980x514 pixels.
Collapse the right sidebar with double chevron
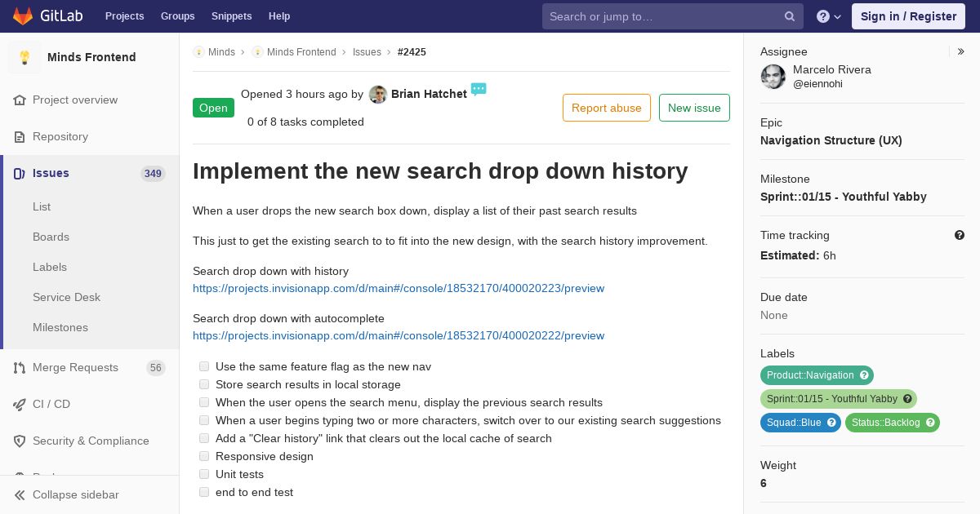pos(961,51)
